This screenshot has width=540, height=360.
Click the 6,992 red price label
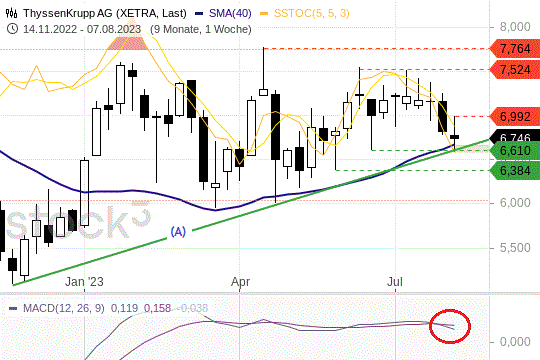(515, 116)
